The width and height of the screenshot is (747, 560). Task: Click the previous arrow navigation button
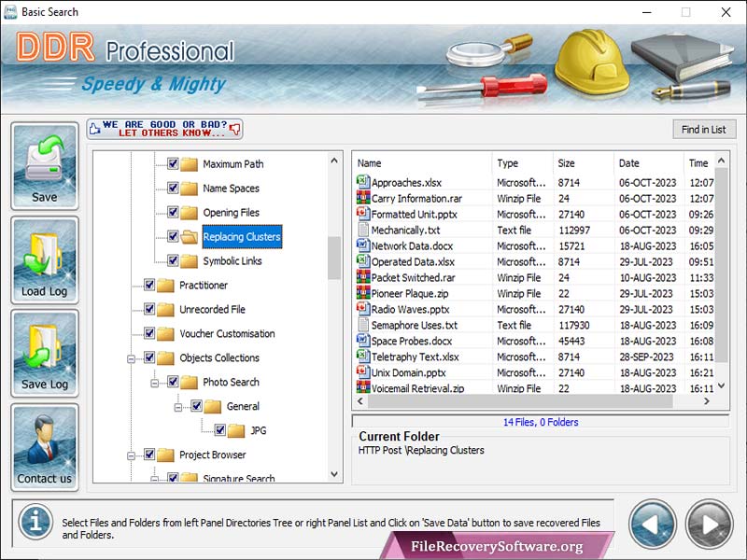652,524
